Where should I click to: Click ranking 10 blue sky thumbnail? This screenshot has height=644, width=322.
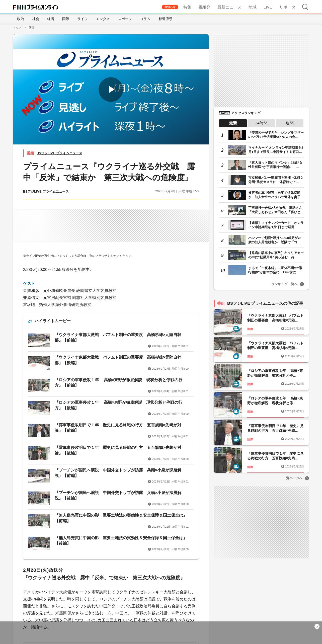(x=237, y=270)
